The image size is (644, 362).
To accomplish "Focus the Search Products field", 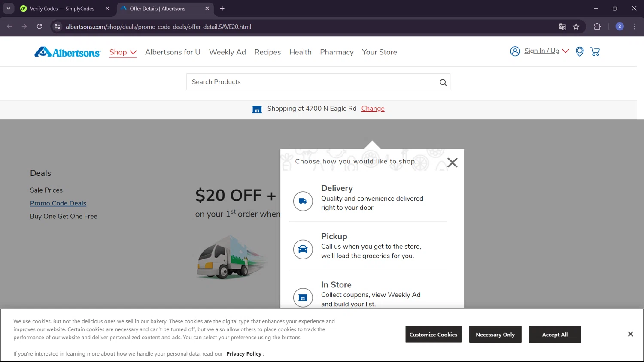I will 318,82.
